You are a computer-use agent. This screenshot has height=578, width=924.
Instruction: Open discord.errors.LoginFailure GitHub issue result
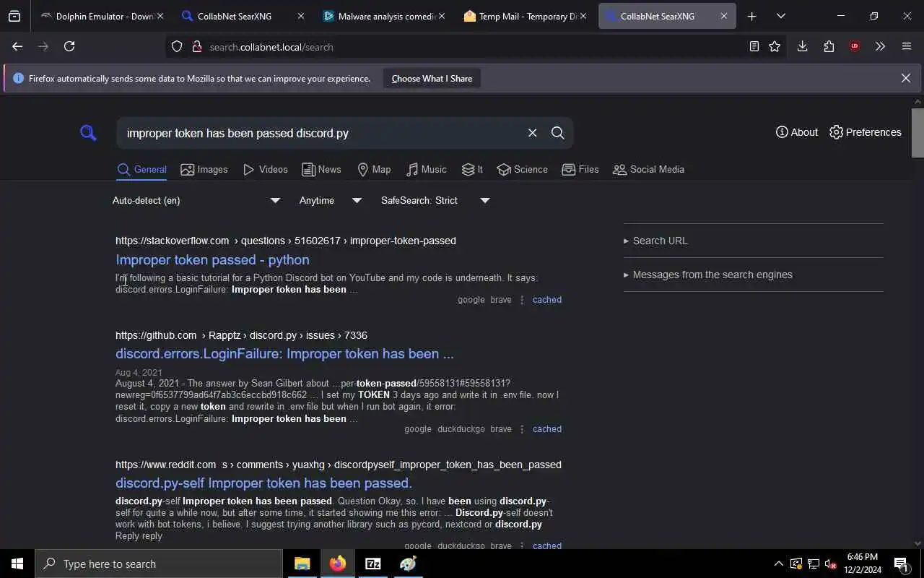pos(284,353)
